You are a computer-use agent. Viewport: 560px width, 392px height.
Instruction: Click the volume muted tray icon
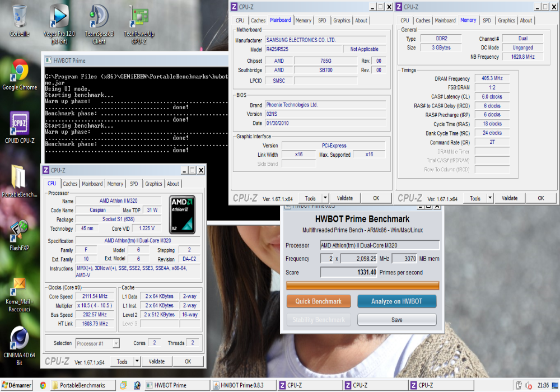[529, 386]
